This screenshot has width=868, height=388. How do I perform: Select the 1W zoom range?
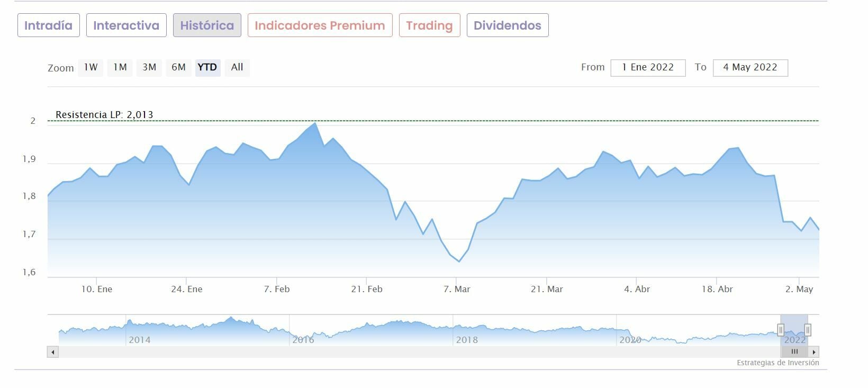[91, 67]
